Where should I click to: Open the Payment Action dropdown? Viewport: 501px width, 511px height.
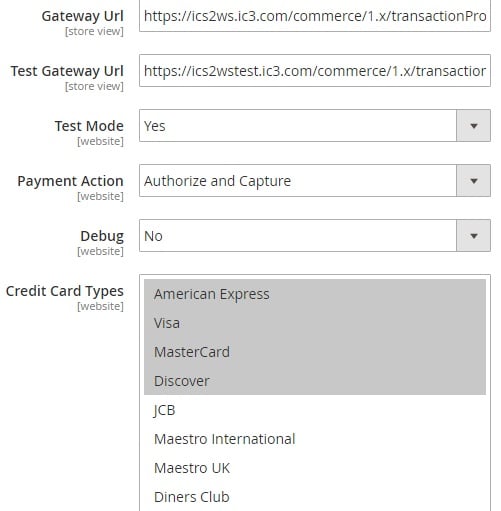point(315,181)
